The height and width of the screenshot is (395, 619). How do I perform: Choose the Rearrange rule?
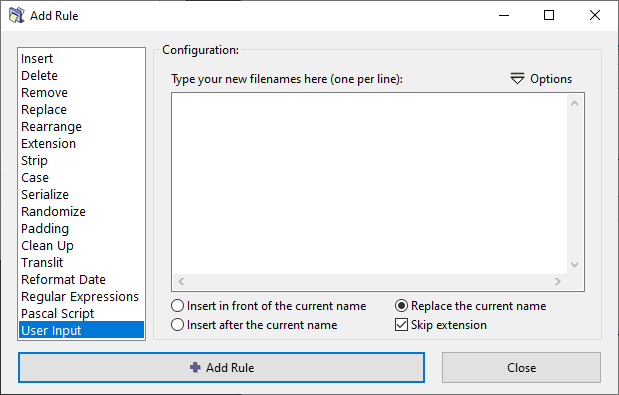click(81, 126)
